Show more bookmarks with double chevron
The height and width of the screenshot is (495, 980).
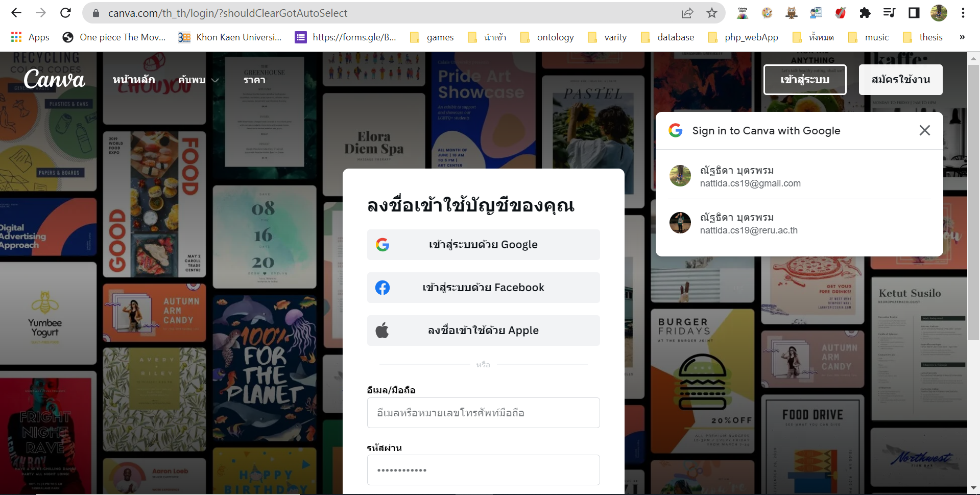(x=962, y=37)
